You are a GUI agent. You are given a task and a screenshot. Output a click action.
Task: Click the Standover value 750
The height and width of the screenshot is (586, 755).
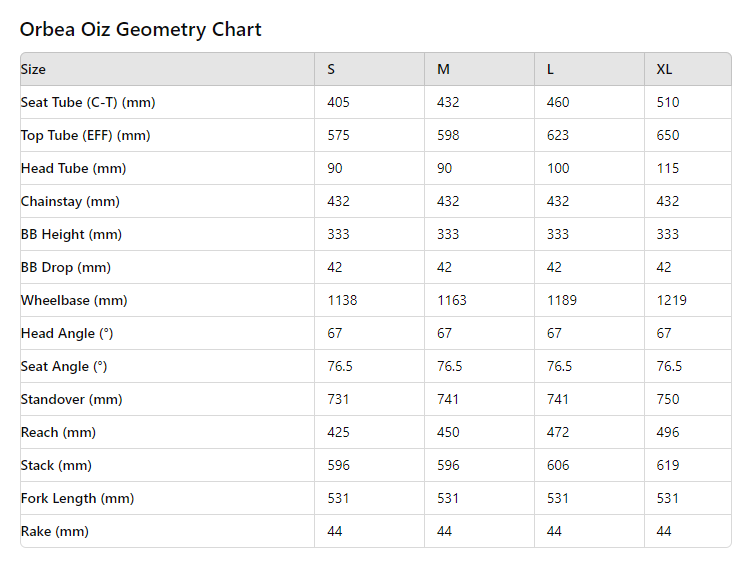(x=667, y=399)
